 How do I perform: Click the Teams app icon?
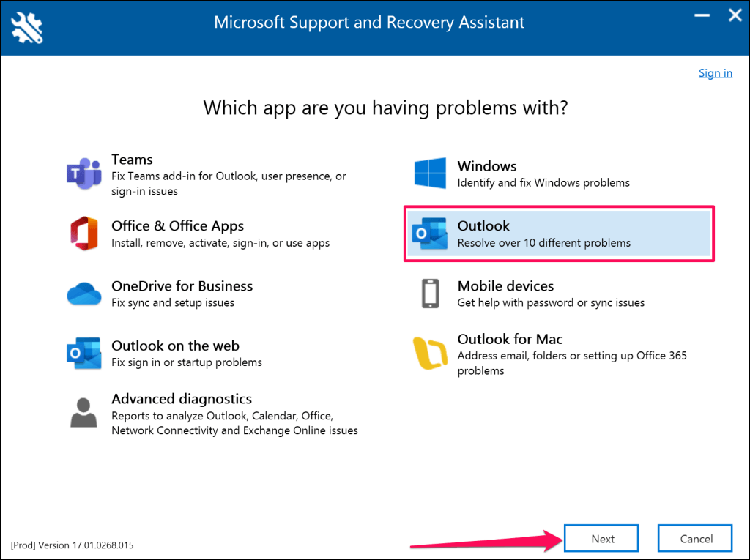[x=83, y=173]
